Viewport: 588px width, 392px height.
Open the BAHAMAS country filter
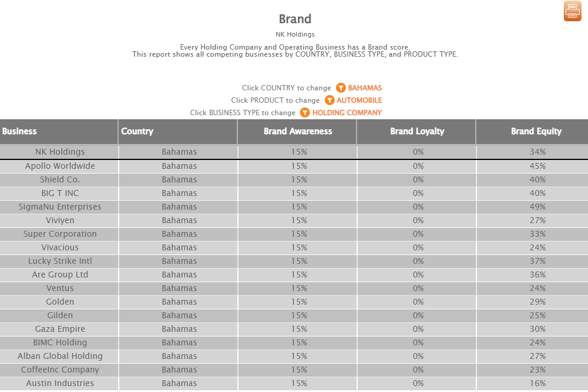(364, 88)
